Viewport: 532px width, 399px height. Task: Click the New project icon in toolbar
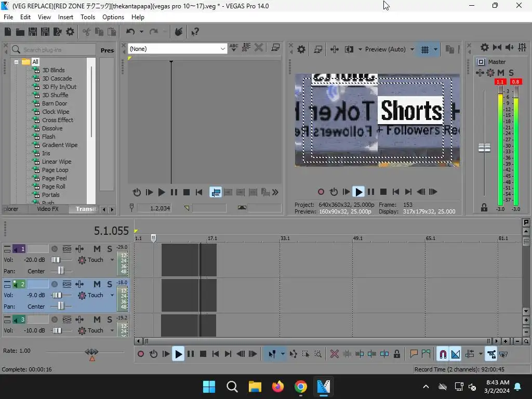point(7,32)
